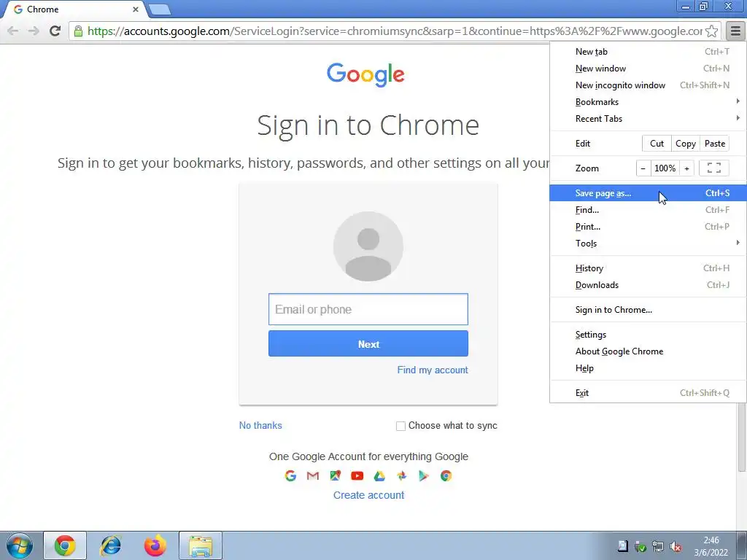Follow the Find my account link
The image size is (747, 560).
pos(433,370)
